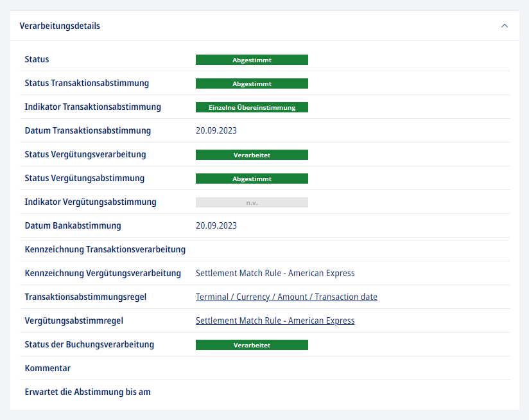Click Kennzeichnung Vergütungsverarbeitung value text
Image resolution: width=529 pixels, height=420 pixels.
point(275,273)
